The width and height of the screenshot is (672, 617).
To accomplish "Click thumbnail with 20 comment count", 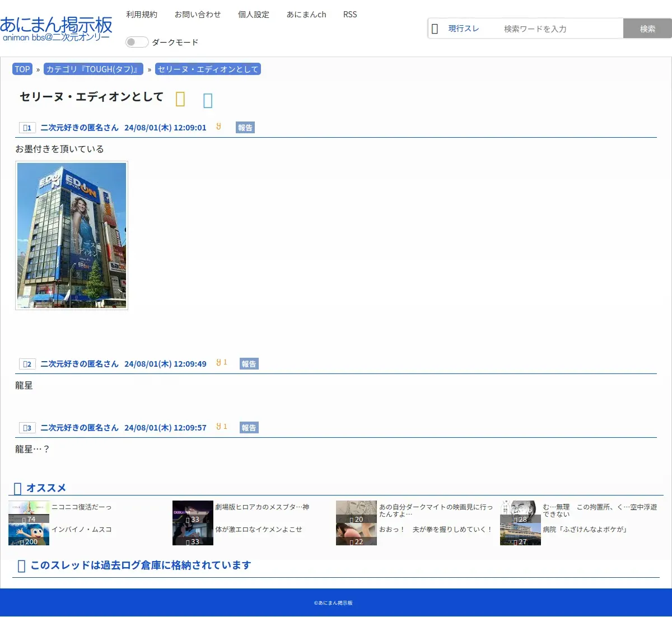I will point(356,512).
